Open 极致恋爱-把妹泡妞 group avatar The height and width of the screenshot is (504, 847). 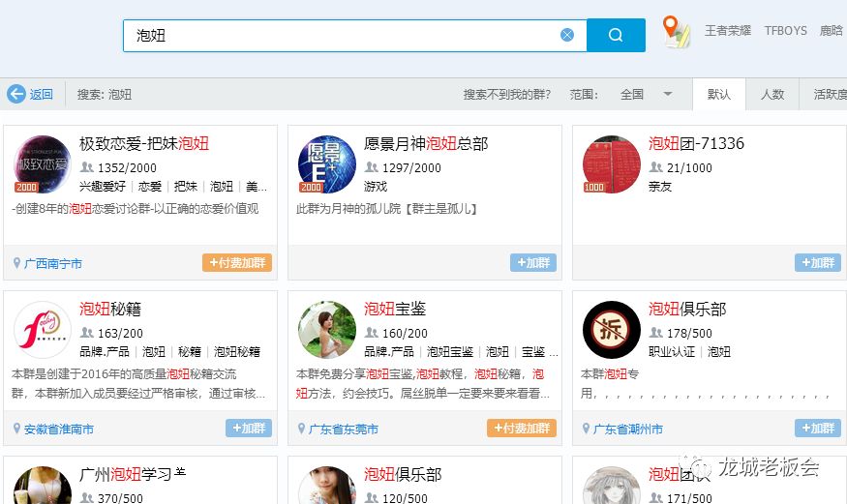coord(43,164)
